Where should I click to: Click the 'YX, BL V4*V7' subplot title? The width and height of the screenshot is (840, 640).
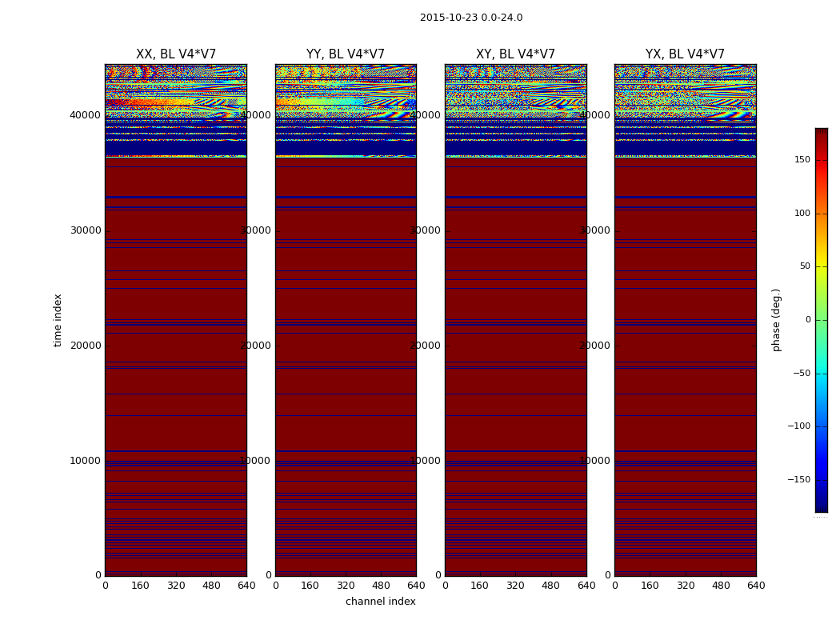(685, 54)
